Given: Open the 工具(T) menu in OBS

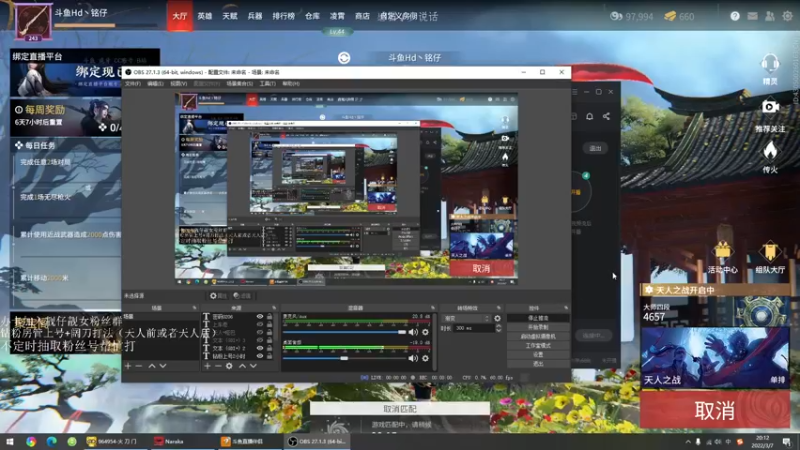Looking at the screenshot, I should coord(268,83).
